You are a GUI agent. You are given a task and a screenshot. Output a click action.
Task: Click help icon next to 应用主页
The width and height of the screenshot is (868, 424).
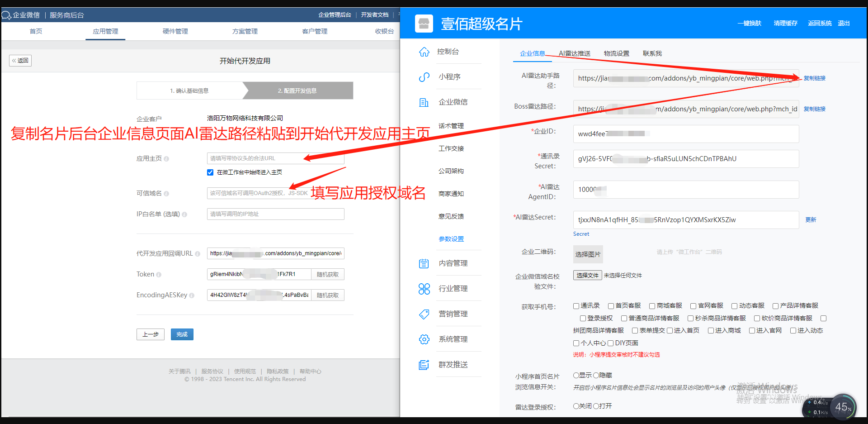[x=166, y=159]
